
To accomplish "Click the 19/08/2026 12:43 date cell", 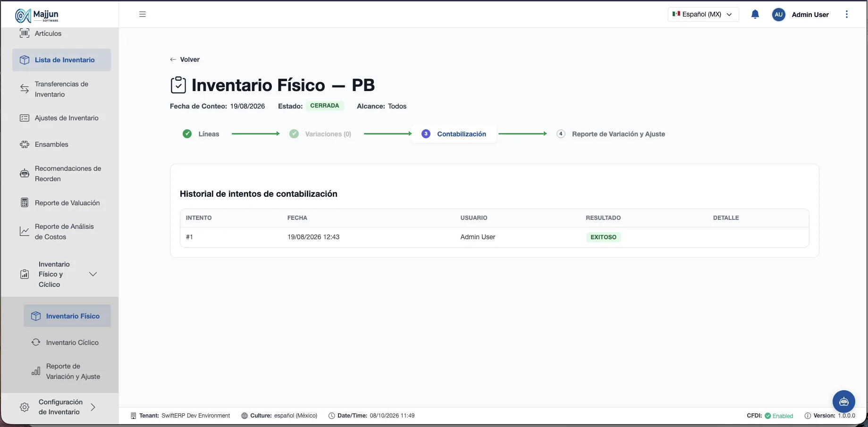I will coord(313,237).
